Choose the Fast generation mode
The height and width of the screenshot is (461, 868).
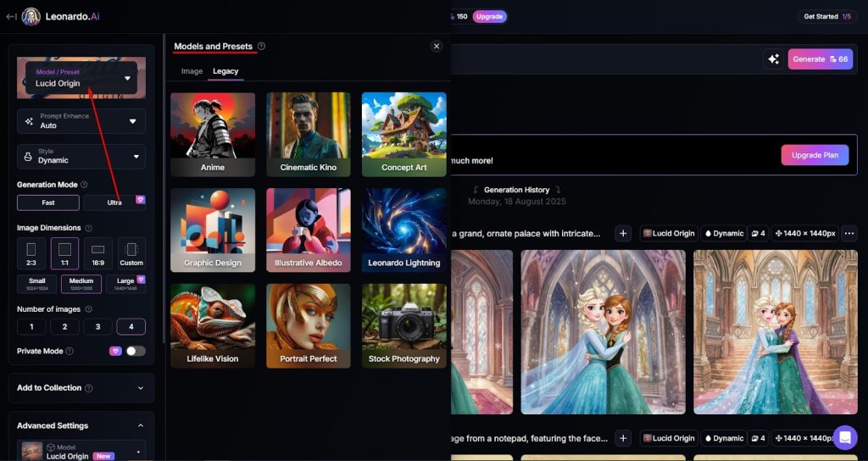48,203
